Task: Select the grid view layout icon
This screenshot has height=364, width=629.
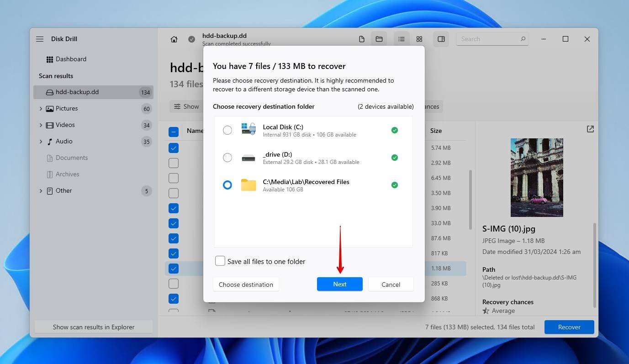Action: coord(419,39)
